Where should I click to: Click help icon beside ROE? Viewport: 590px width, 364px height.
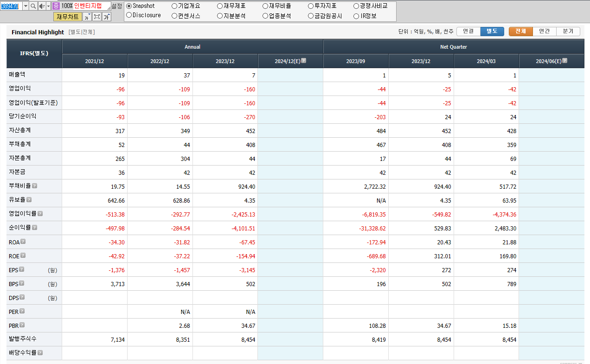tap(23, 255)
